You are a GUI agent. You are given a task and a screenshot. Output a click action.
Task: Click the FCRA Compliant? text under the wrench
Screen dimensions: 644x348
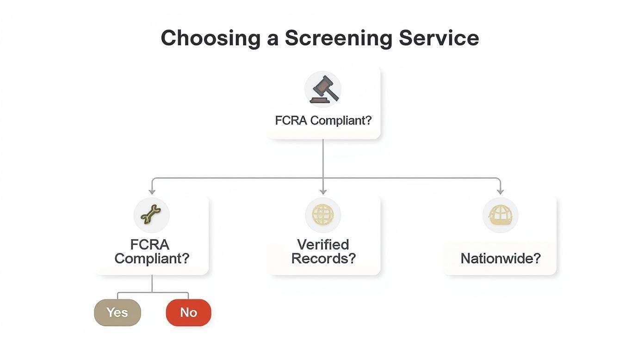coord(152,251)
